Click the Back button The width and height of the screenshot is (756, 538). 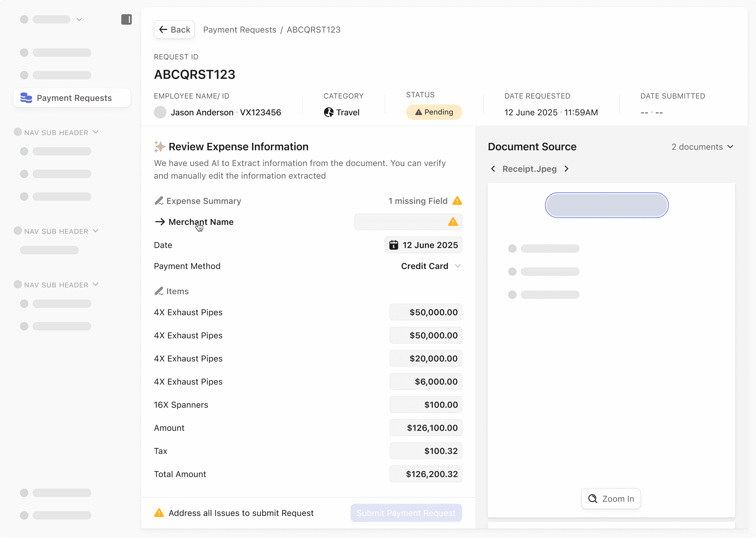point(174,30)
